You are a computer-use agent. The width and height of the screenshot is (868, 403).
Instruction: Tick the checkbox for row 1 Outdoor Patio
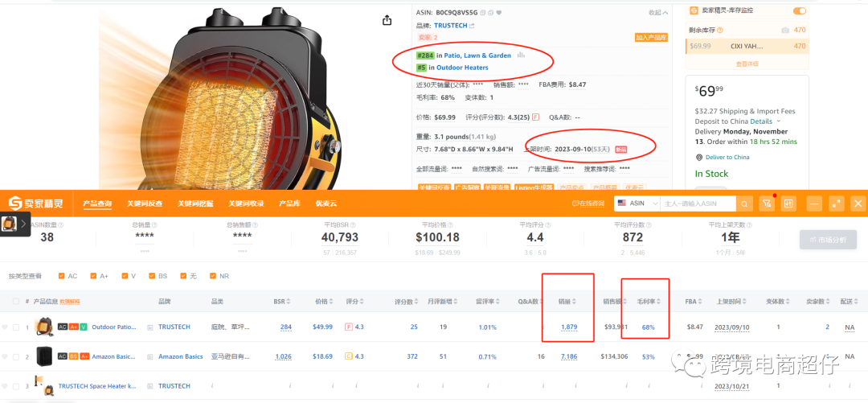(16, 327)
